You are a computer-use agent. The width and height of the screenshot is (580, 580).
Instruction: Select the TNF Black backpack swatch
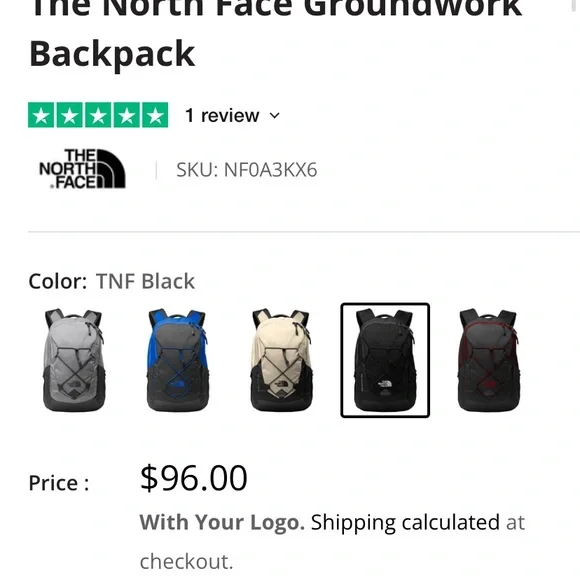(x=385, y=360)
